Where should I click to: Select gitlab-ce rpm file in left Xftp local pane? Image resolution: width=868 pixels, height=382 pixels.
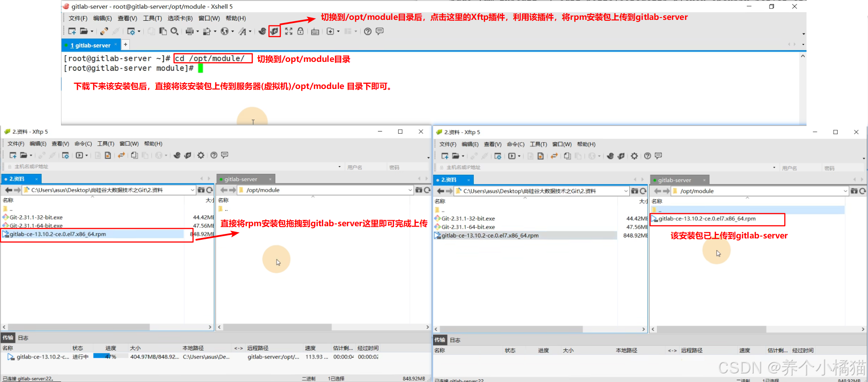[93, 234]
